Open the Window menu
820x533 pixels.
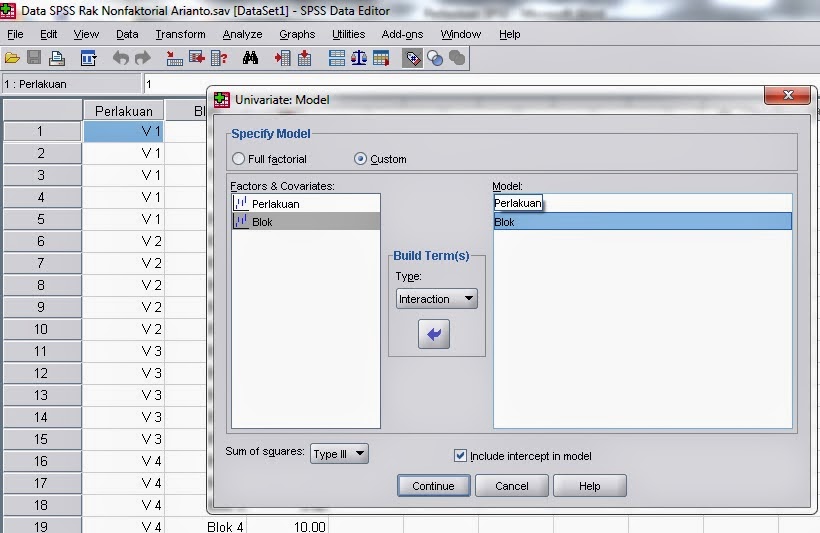[x=461, y=34]
